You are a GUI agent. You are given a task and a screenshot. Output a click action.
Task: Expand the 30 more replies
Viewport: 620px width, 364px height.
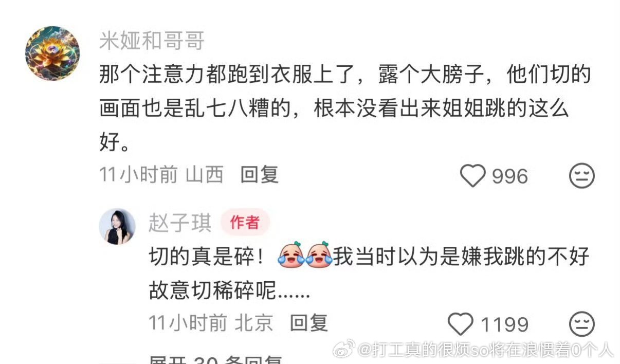click(216, 359)
